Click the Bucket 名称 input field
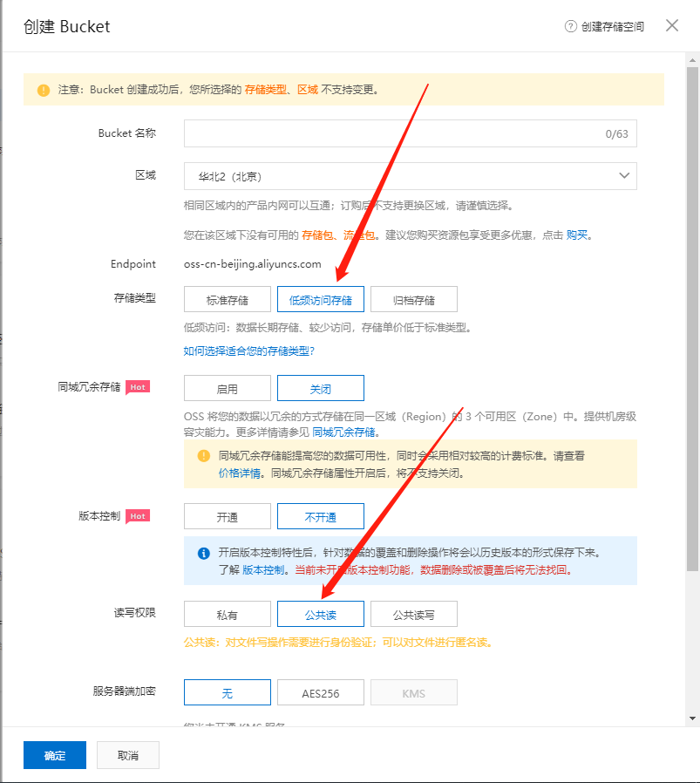This screenshot has width=700, height=783. click(x=411, y=133)
